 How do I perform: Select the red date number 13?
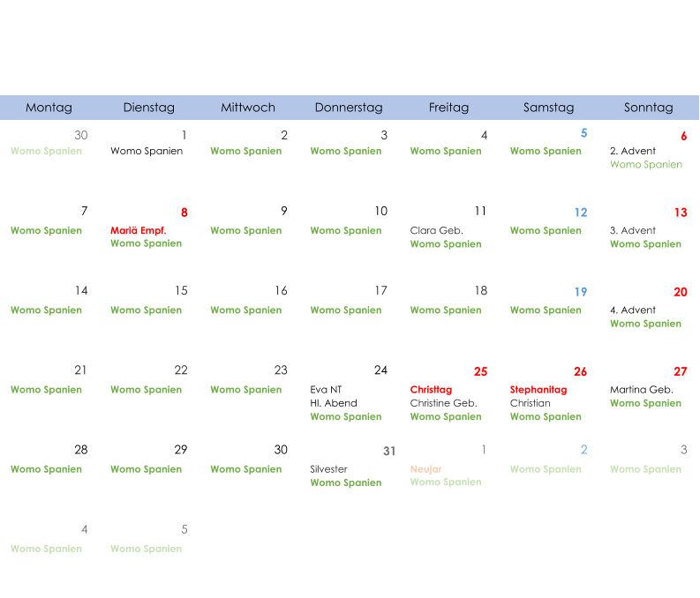coord(680,213)
